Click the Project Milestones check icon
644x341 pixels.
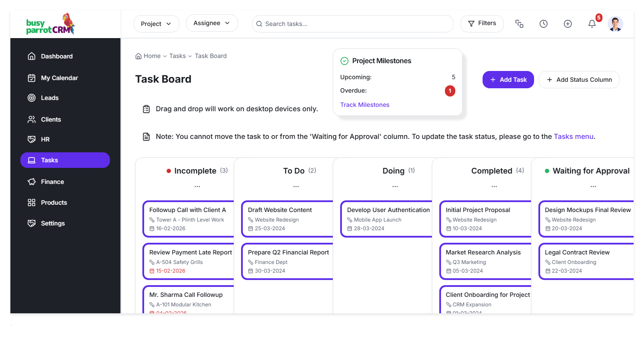pos(345,61)
